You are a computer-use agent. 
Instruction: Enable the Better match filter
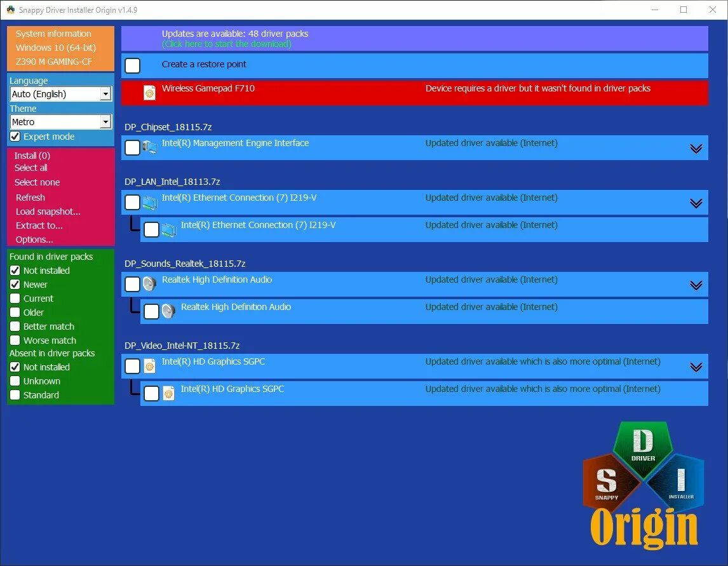click(15, 326)
